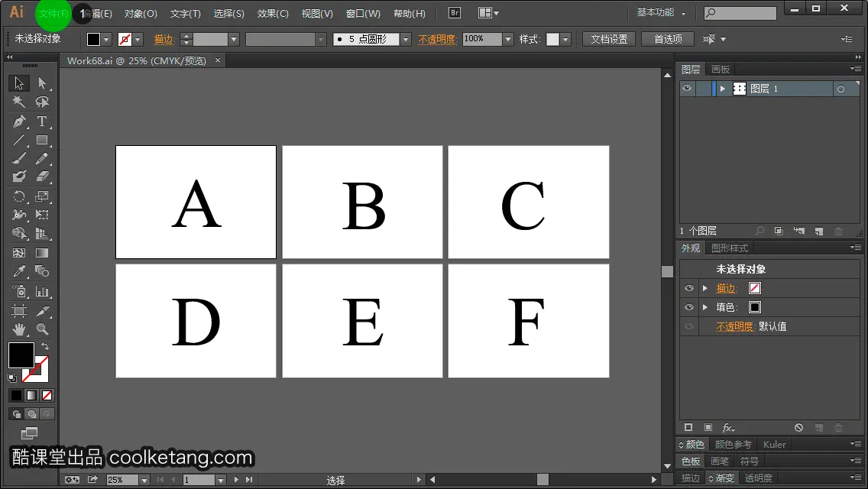
Task: Select the Pencil tool
Action: [42, 158]
